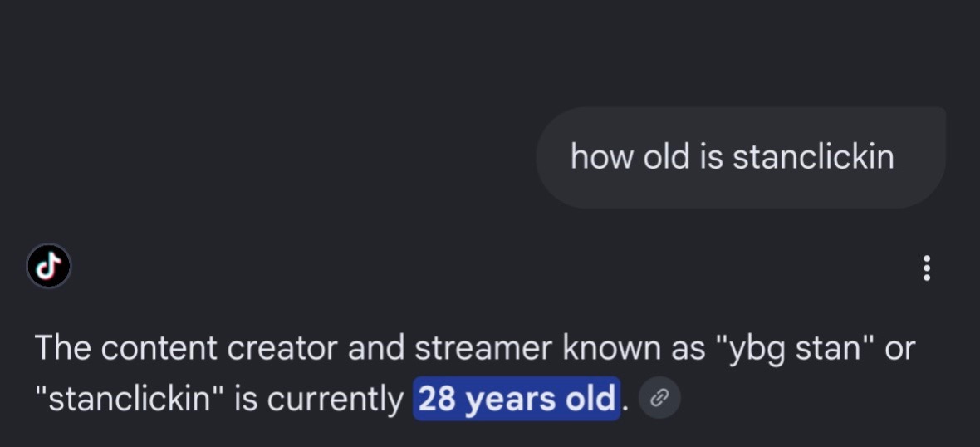Screen dimensions: 980x447
Task: Click the quoted "stanclickin" in the answer
Action: coord(129,399)
